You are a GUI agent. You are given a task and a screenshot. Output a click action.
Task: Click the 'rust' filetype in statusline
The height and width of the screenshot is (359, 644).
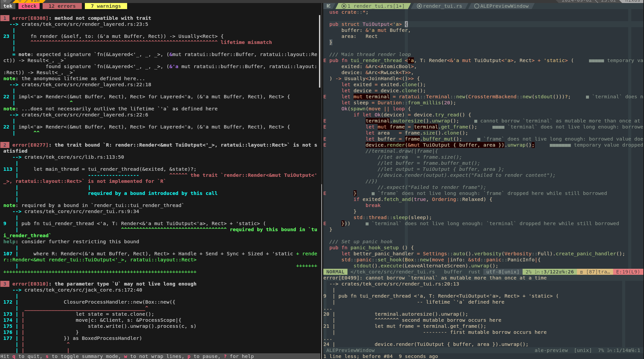tap(474, 272)
